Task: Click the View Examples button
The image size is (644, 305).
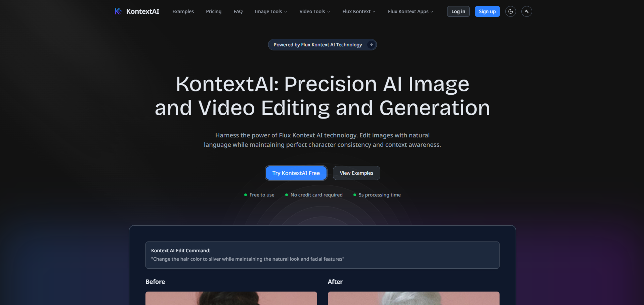Action: point(356,173)
